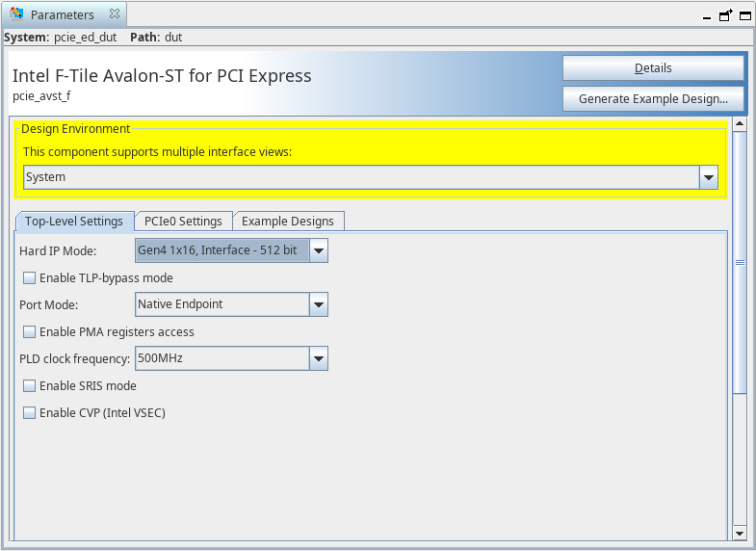The width and height of the screenshot is (756, 551).
Task: Detach the Parameters panel into a window
Action: 726,15
